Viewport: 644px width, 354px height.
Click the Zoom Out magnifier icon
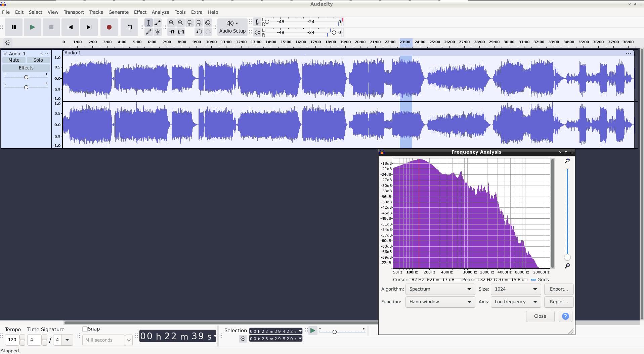click(x=180, y=23)
